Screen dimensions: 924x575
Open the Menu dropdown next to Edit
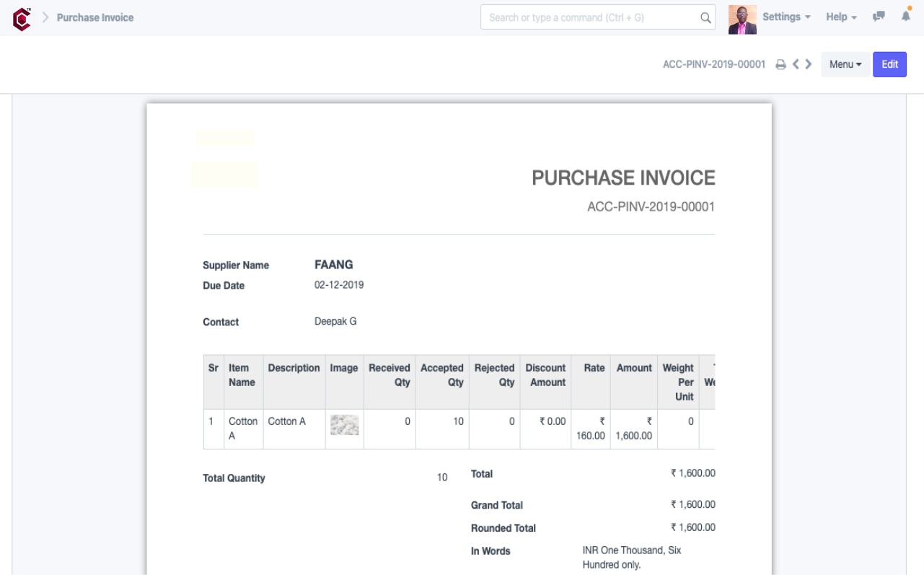tap(845, 64)
